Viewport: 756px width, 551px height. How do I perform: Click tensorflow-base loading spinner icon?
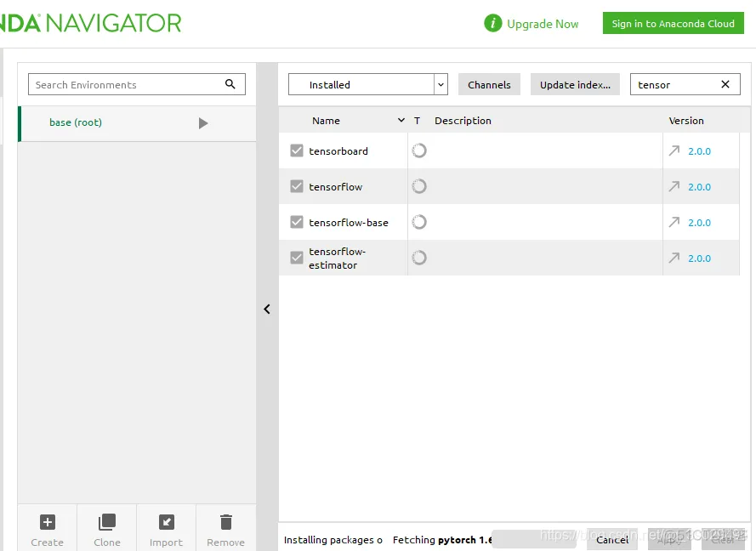tap(419, 222)
